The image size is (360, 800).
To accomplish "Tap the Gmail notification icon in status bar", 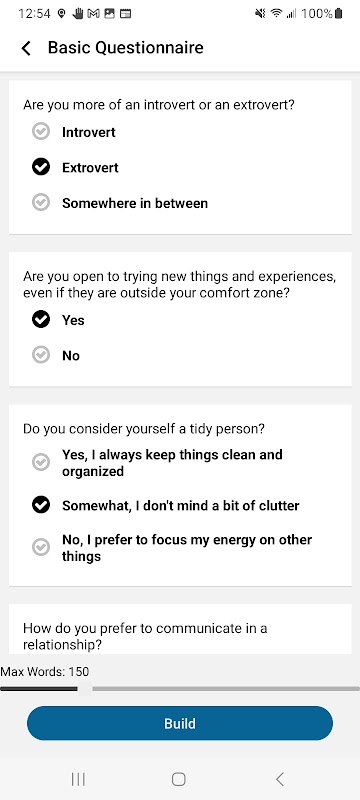I will (x=93, y=14).
